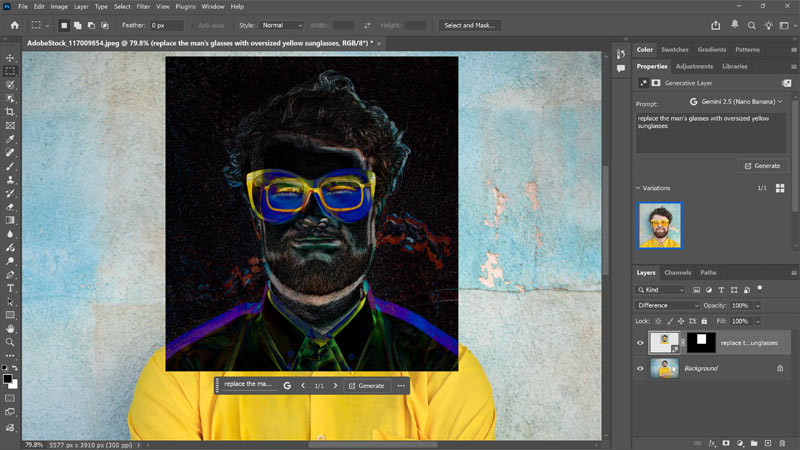Switch to the Adjustments tab
The height and width of the screenshot is (450, 800).
[x=694, y=66]
